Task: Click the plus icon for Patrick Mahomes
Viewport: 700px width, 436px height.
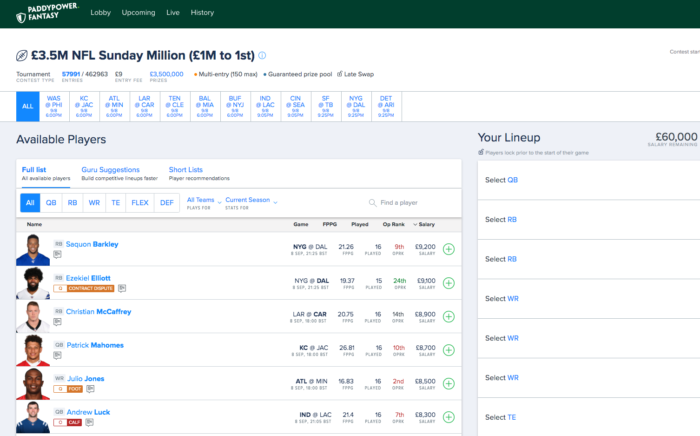Action: click(x=448, y=349)
